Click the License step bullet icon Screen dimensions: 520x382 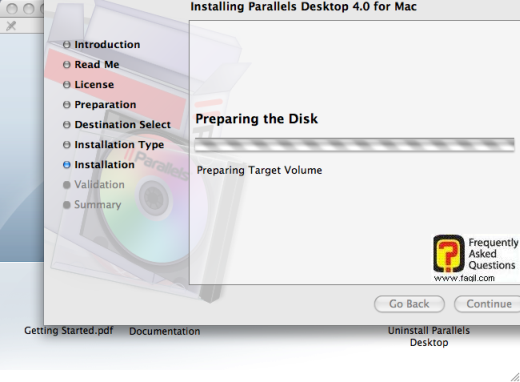pyautogui.click(x=67, y=85)
